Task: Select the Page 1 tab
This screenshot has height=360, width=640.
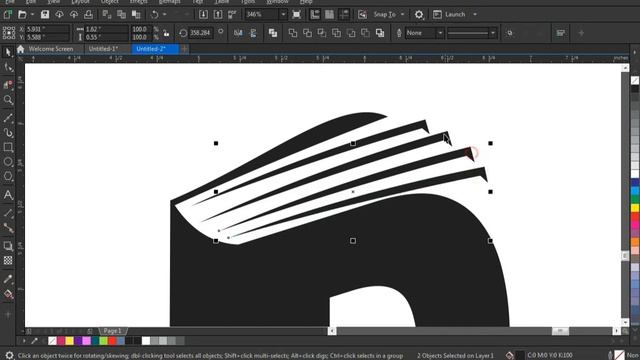Action: coord(113,331)
